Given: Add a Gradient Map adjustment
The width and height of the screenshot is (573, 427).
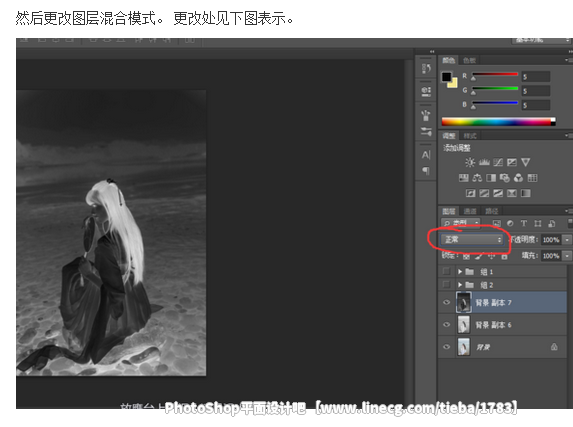Looking at the screenshot, I should pos(525,193).
